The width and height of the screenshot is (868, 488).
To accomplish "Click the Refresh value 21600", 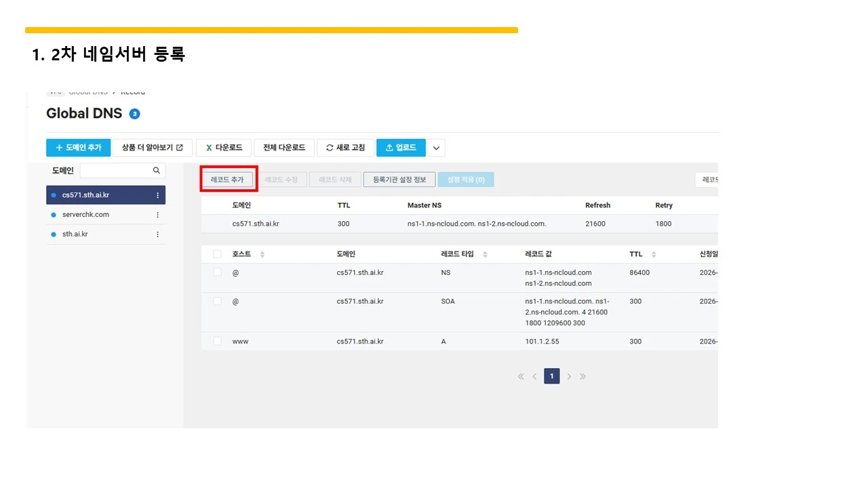I will (x=595, y=224).
